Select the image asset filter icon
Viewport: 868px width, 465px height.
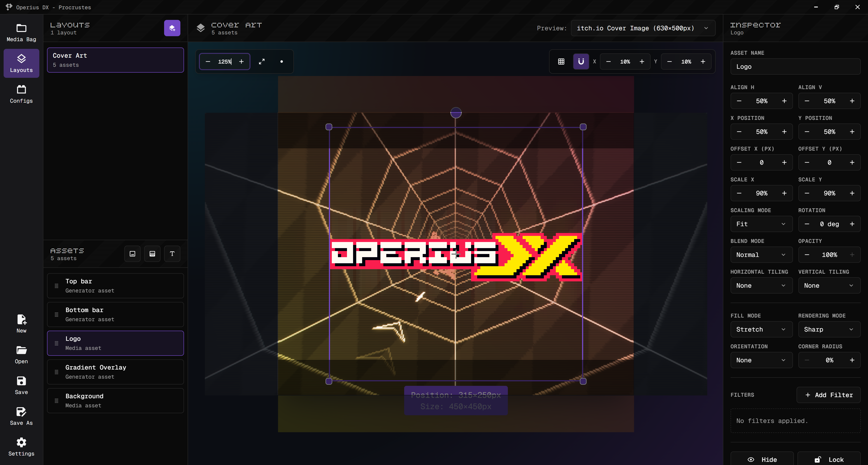tap(132, 254)
